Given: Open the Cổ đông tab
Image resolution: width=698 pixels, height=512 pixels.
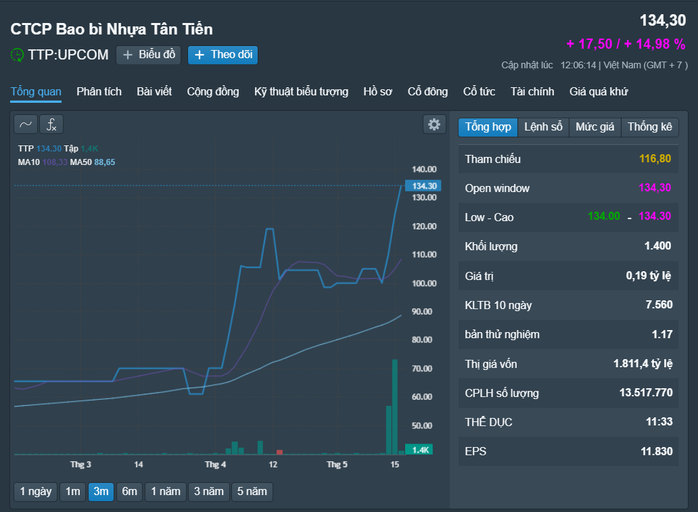Looking at the screenshot, I should click(x=427, y=92).
